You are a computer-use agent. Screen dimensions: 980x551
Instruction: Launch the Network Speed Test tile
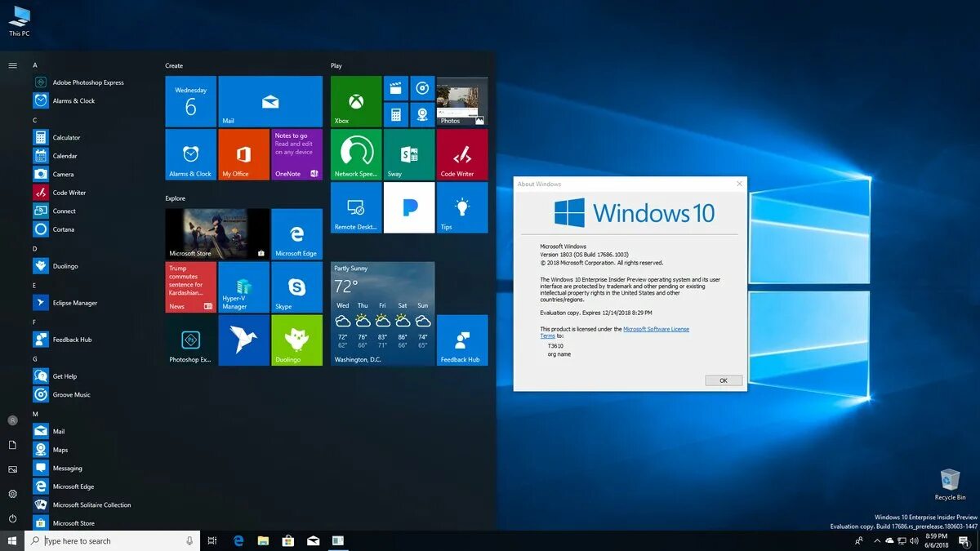click(x=356, y=154)
